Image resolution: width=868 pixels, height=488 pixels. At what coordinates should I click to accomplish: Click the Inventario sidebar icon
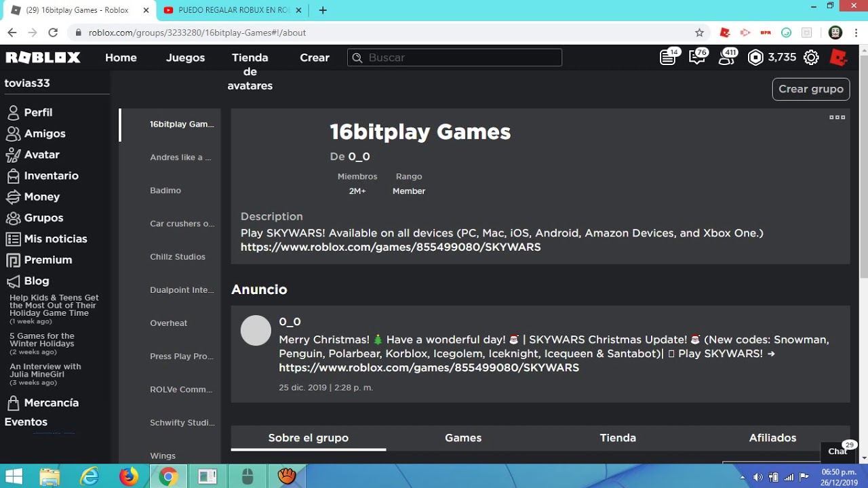pos(13,176)
